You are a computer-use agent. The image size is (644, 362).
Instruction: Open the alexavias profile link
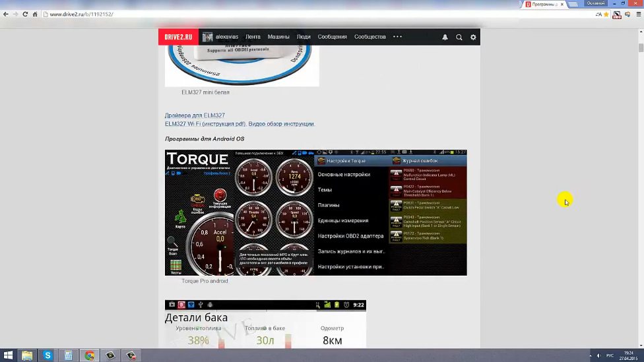(x=227, y=37)
